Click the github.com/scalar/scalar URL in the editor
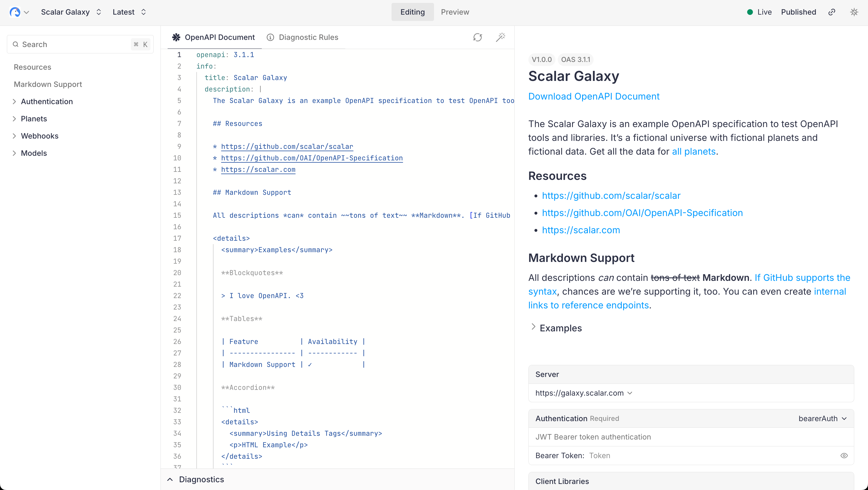Screen dimensions: 868x490 point(287,147)
